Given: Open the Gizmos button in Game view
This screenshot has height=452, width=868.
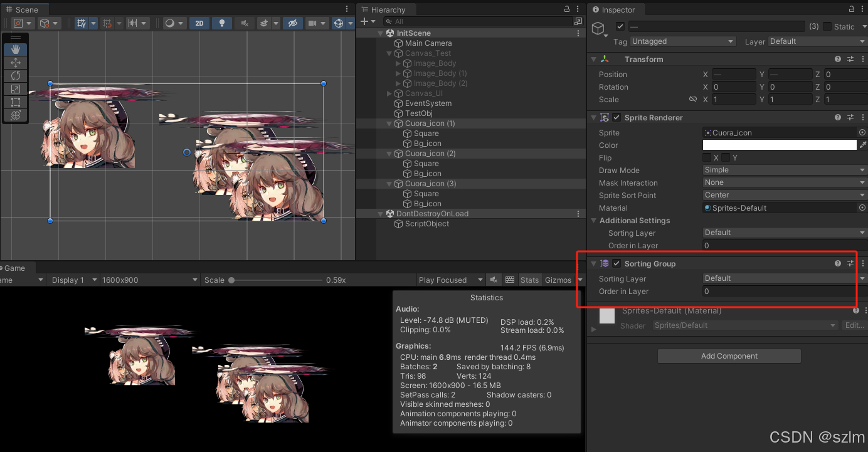Looking at the screenshot, I should [x=558, y=280].
